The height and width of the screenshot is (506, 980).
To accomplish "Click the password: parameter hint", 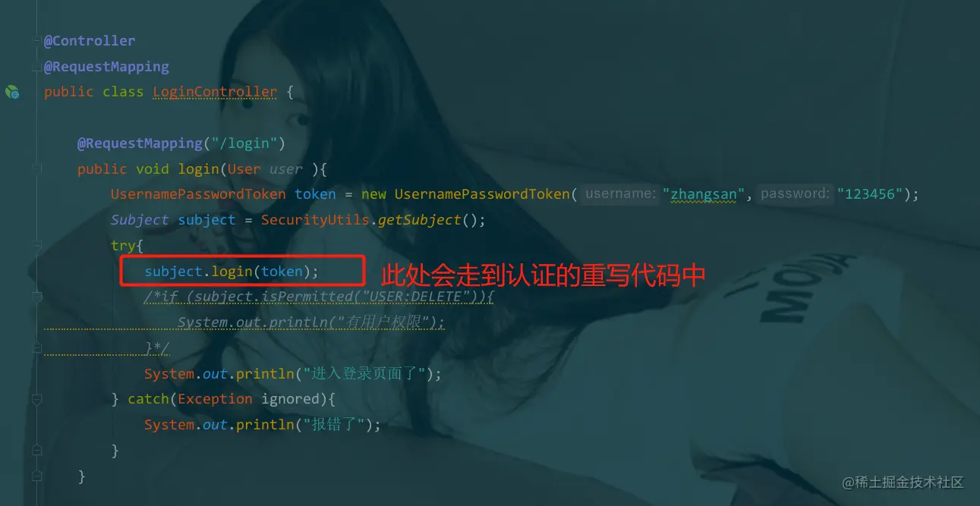I will (x=795, y=193).
